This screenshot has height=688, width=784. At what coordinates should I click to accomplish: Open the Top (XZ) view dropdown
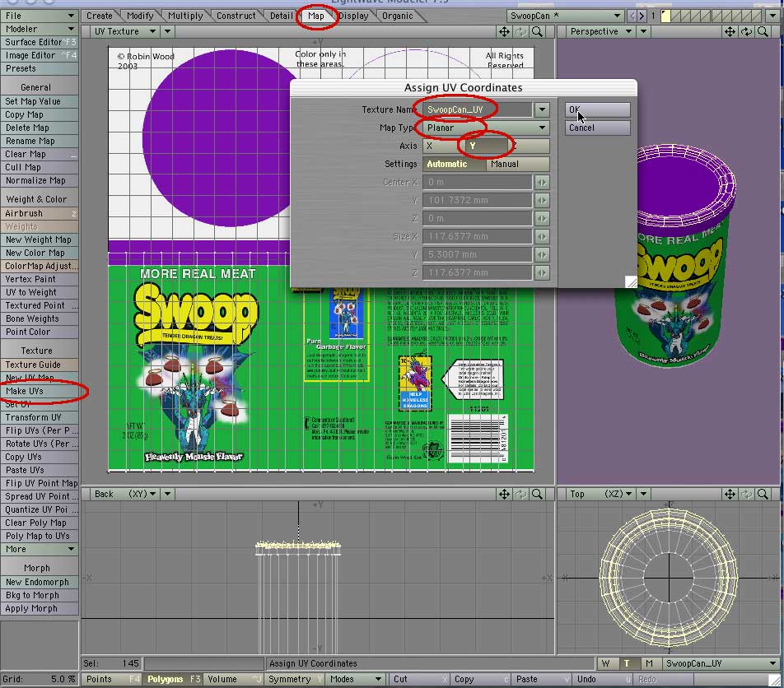(x=601, y=494)
